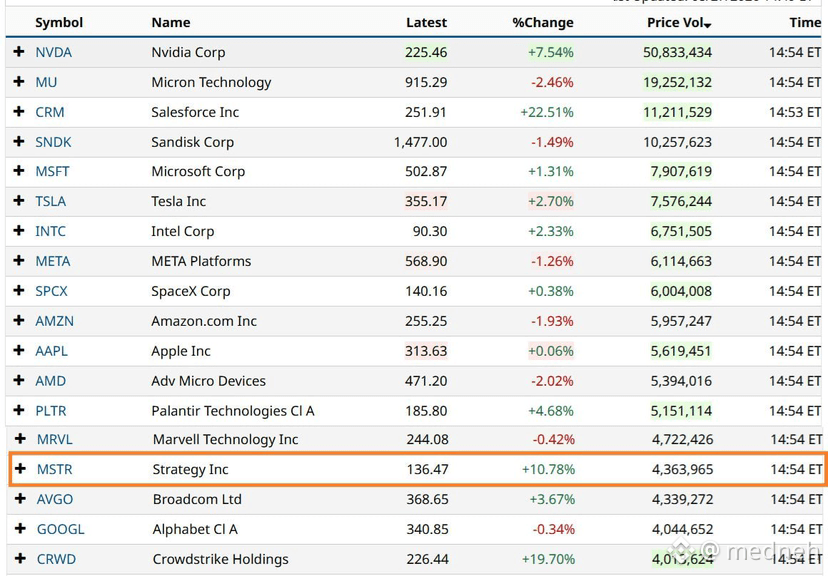Open the MSFT symbol link
Screen dimensions: 828x576
click(52, 172)
